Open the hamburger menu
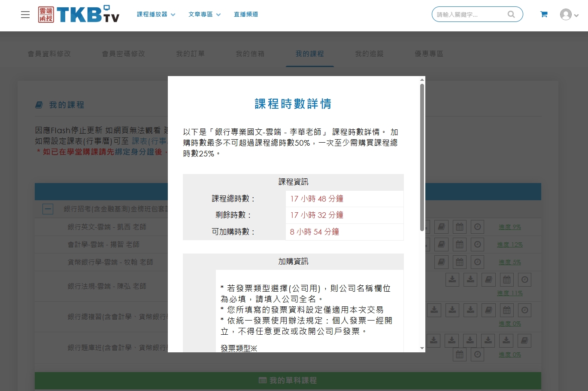 tap(25, 15)
